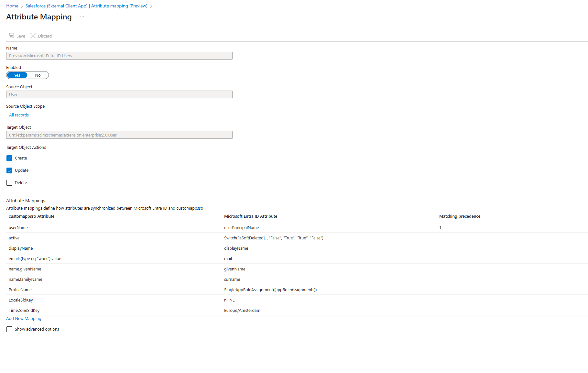Edit the userName attribute mapping row
Screen dimensions: 588x373
(18, 227)
